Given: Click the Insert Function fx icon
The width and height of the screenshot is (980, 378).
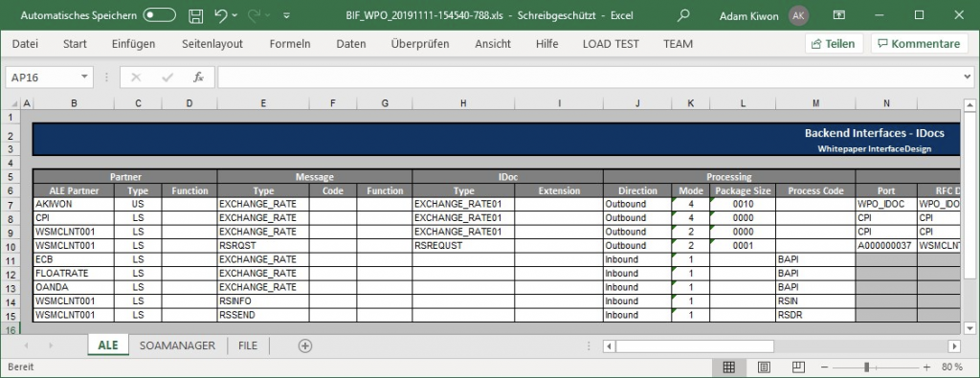Looking at the screenshot, I should tap(198, 78).
